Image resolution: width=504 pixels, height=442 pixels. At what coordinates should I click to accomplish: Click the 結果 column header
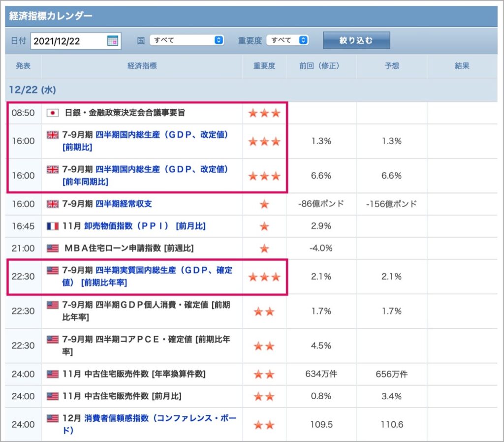pos(462,66)
